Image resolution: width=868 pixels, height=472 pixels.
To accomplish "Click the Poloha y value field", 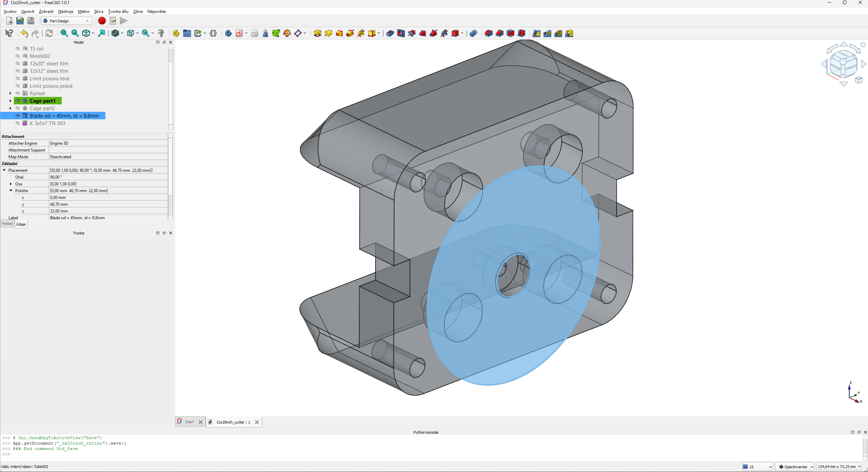I will coord(108,204).
